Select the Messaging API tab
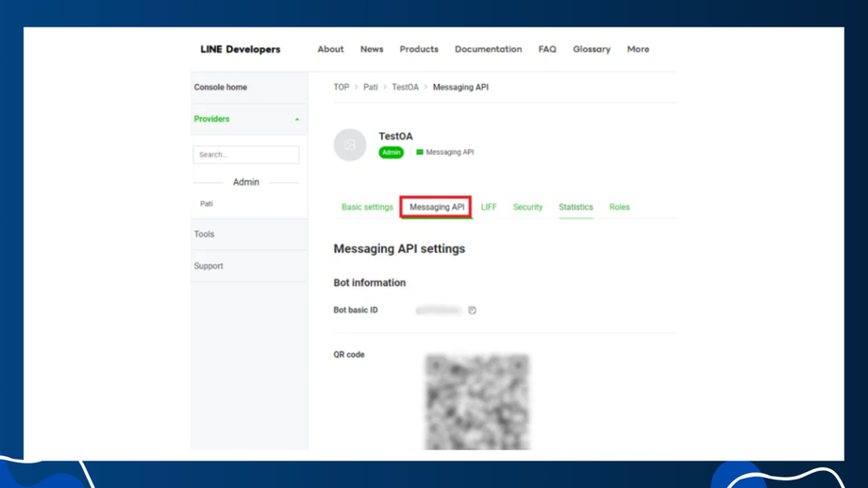The width and height of the screenshot is (868, 488). 437,207
